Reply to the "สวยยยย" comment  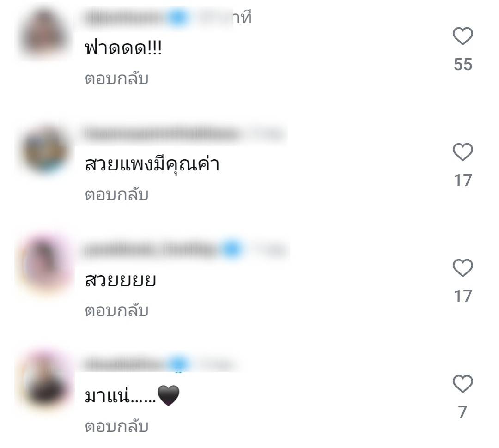coord(117,310)
